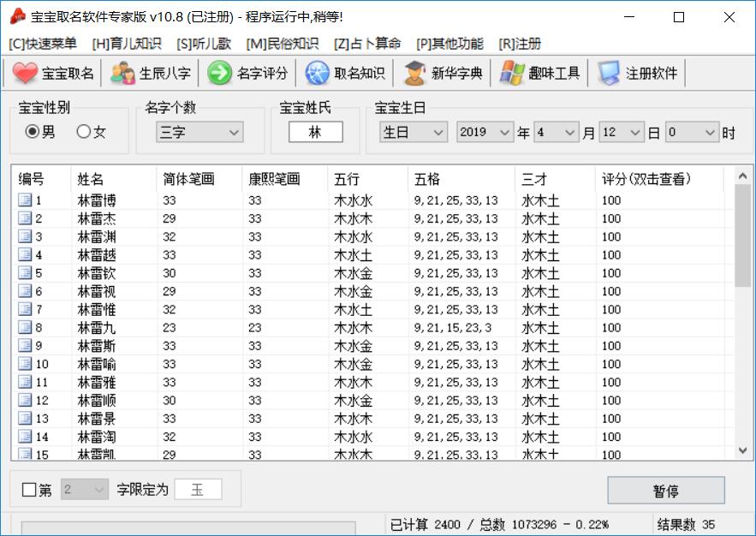Sort by 简体笔画 column header
Viewport: 756px width, 536px height.
[x=199, y=179]
